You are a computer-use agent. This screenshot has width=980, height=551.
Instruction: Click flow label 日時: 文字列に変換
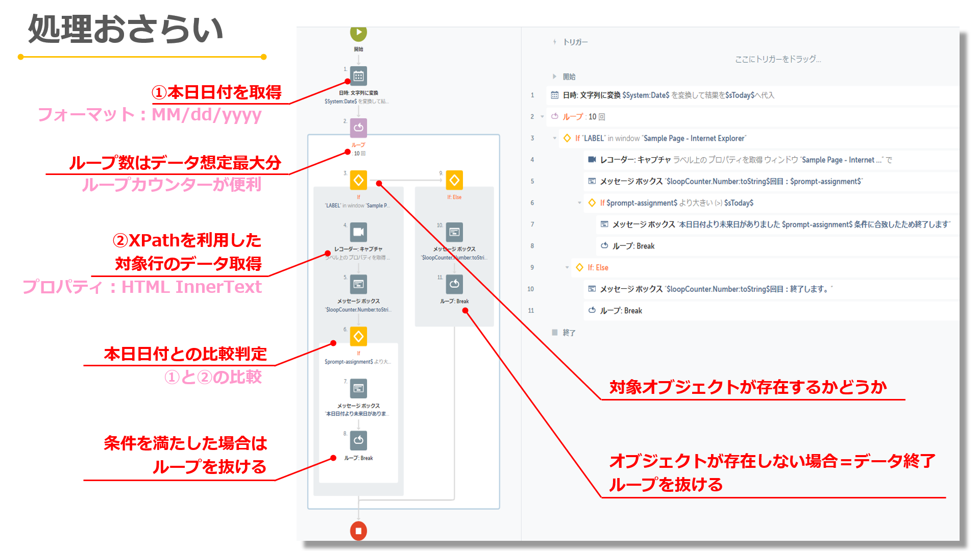(358, 93)
